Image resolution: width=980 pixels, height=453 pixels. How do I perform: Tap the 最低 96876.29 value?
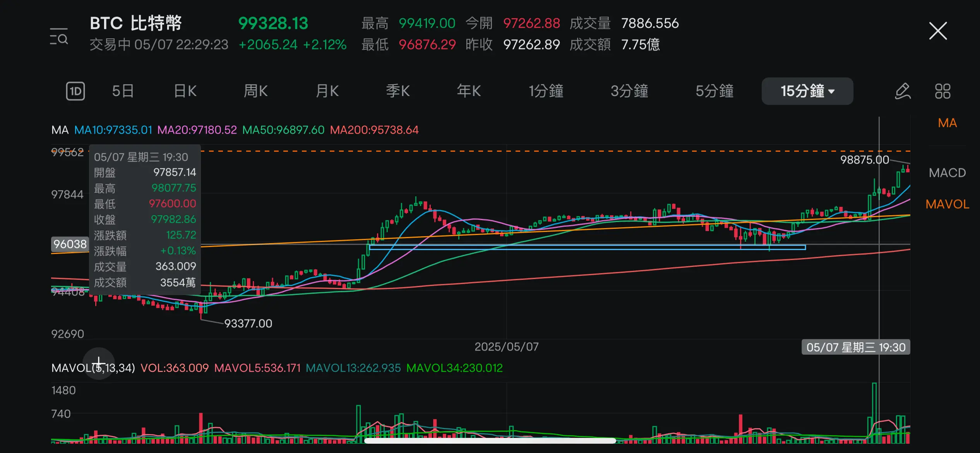(427, 45)
